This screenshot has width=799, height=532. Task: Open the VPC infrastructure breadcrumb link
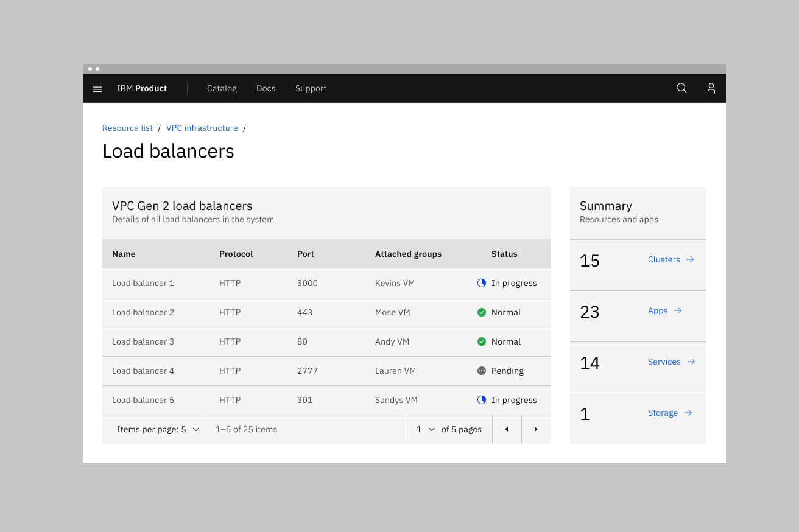point(202,128)
